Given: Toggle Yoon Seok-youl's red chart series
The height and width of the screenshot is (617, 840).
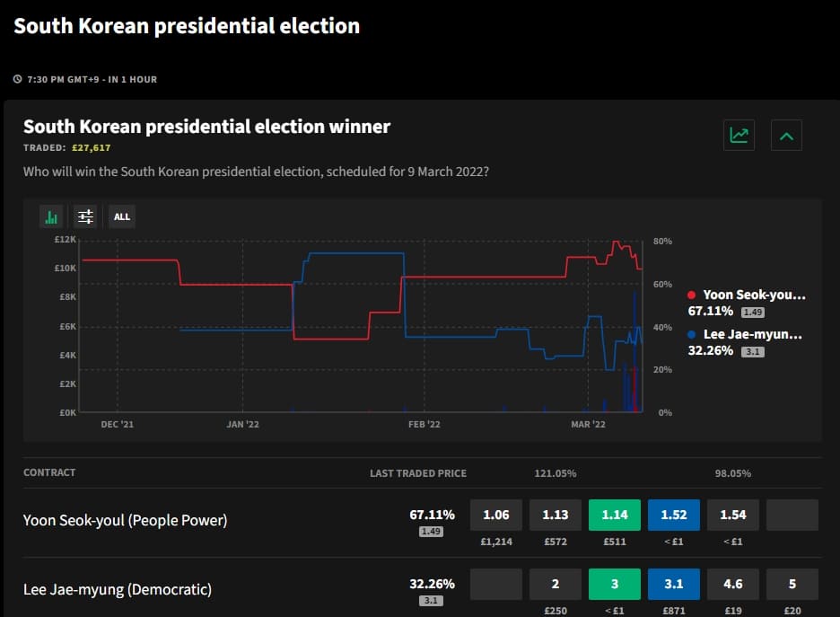Looking at the screenshot, I should click(748, 294).
